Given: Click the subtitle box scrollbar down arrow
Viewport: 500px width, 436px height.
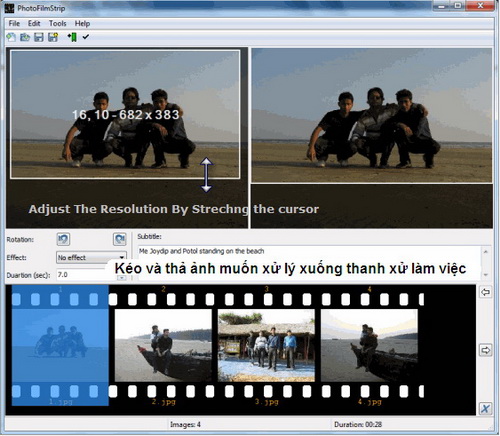Looking at the screenshot, I should [486, 275].
